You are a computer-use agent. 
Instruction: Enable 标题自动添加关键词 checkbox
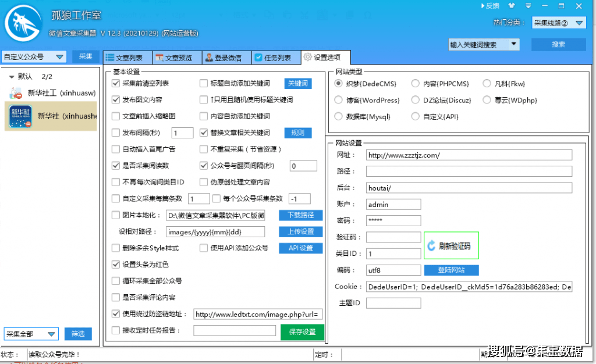click(204, 83)
